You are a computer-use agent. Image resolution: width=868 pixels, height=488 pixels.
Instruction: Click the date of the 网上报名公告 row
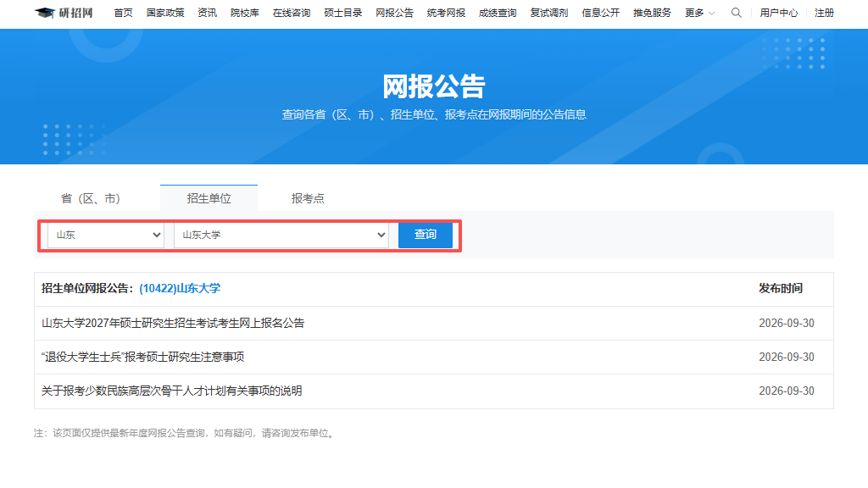point(787,323)
